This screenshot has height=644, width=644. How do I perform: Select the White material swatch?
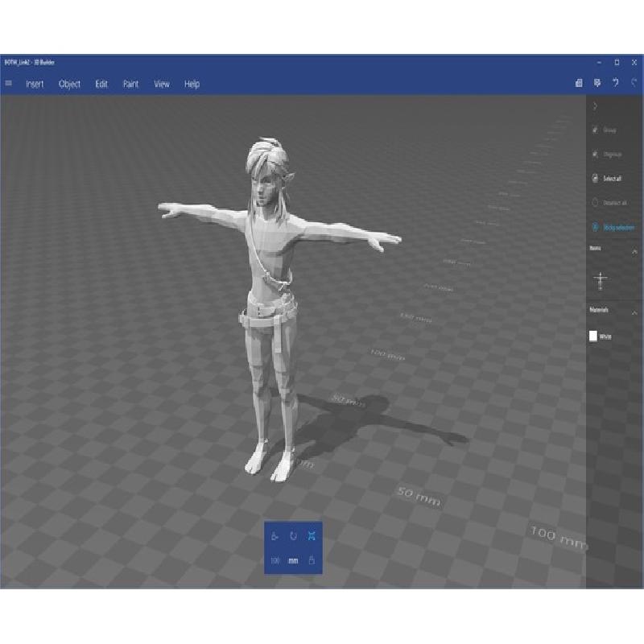(593, 336)
